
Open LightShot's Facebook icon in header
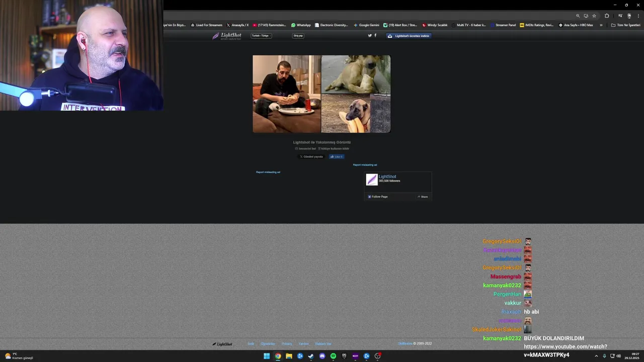(x=375, y=36)
